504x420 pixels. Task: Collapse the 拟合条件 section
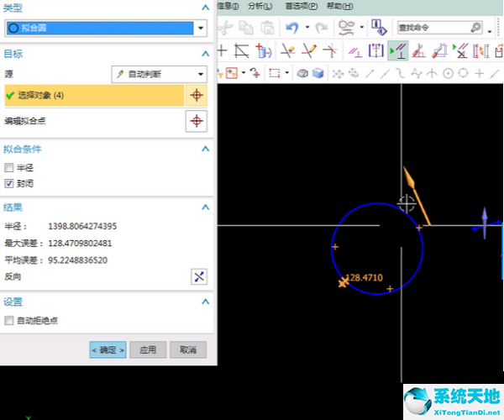pyautogui.click(x=206, y=149)
